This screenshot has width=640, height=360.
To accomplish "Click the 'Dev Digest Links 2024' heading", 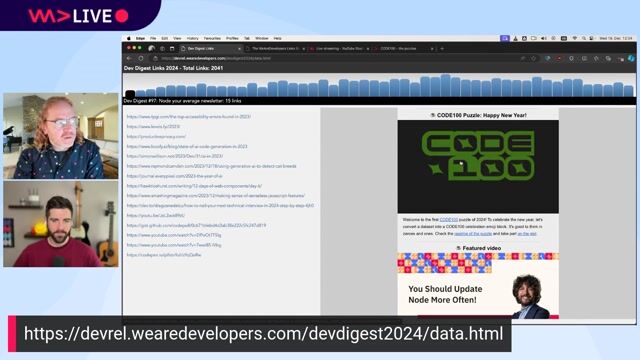I will (173, 68).
